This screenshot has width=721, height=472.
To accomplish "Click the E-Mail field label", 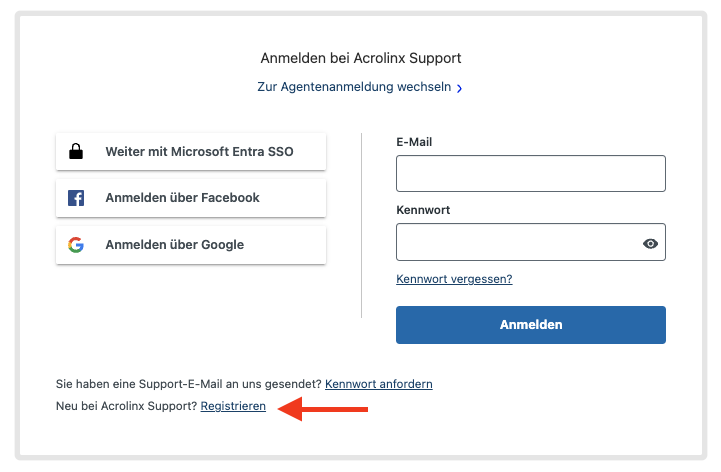I will (414, 142).
